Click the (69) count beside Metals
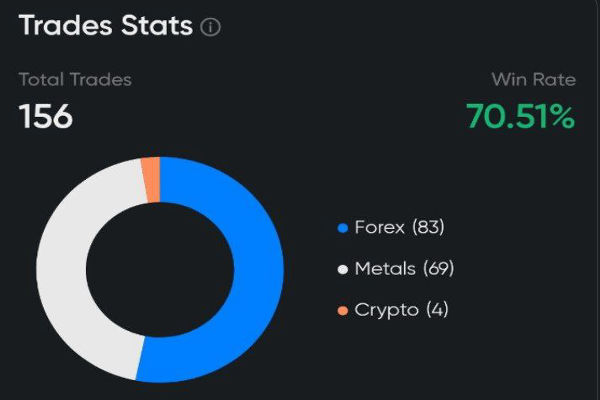 coord(439,268)
